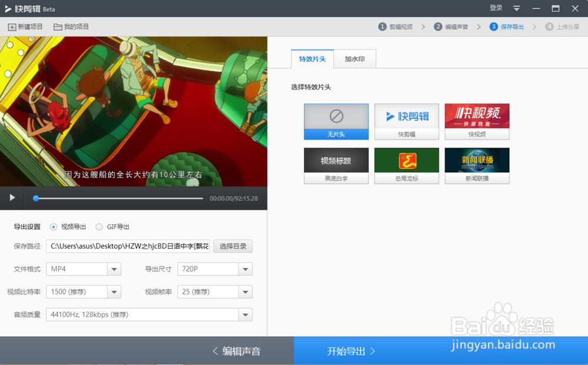Image resolution: width=588 pixels, height=365 pixels.
Task: Open 视频比特率 1500 dropdown
Action: [x=83, y=292]
